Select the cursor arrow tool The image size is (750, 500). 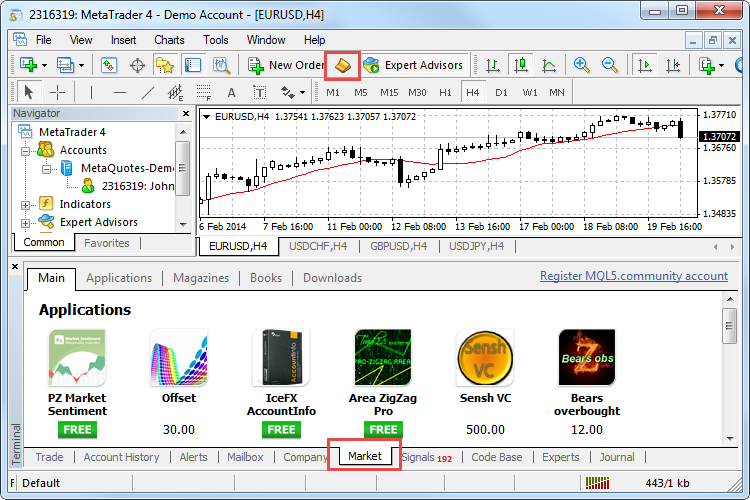(x=29, y=92)
